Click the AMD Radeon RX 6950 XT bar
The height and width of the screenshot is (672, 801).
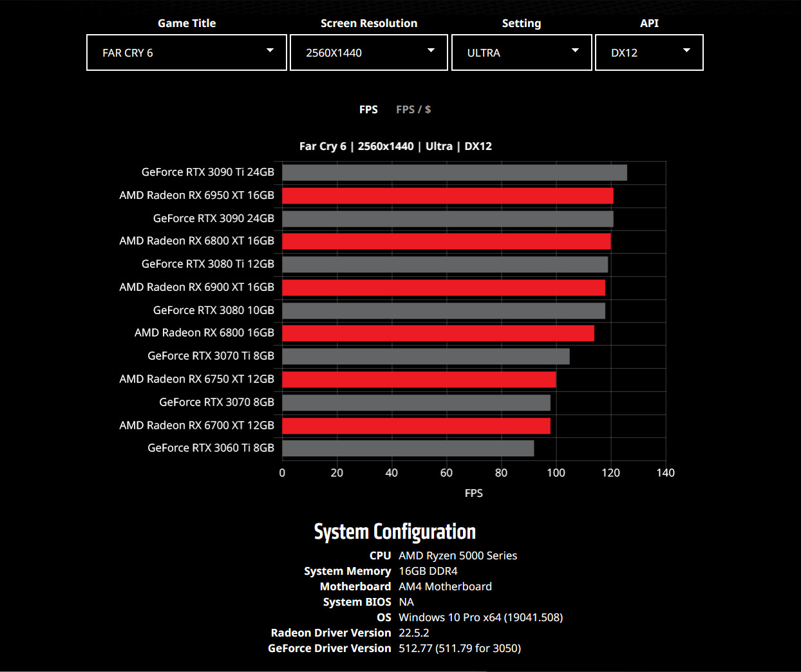pos(448,196)
